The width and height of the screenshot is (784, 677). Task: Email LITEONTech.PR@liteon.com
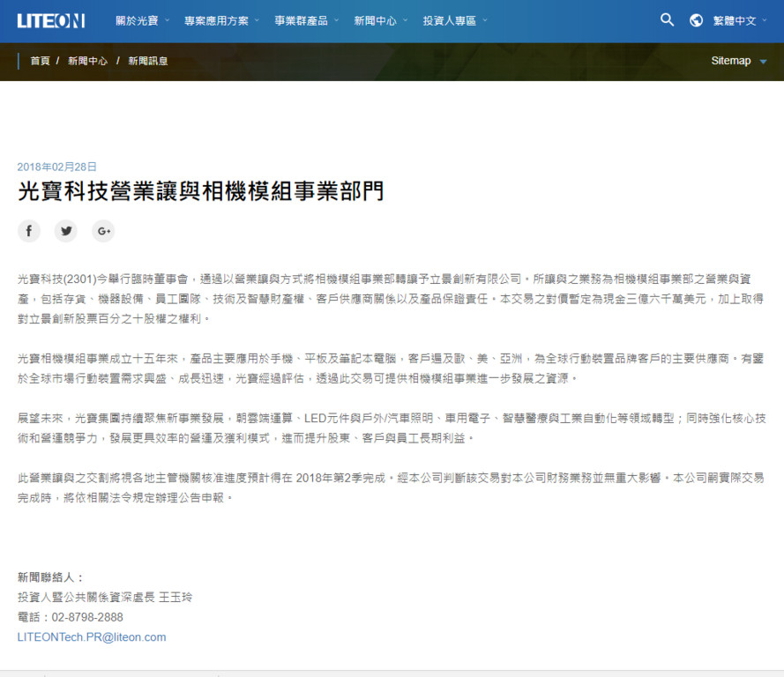[x=92, y=636]
